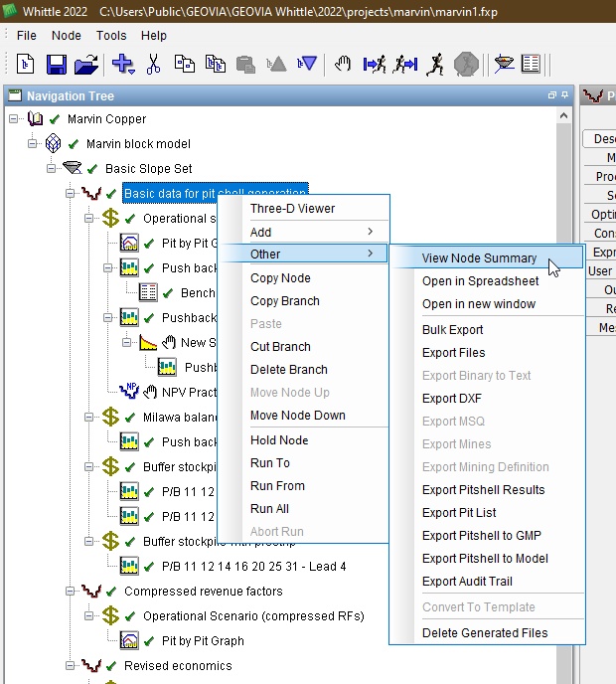Click the blue plus Add node icon
The image size is (616, 684).
point(123,64)
